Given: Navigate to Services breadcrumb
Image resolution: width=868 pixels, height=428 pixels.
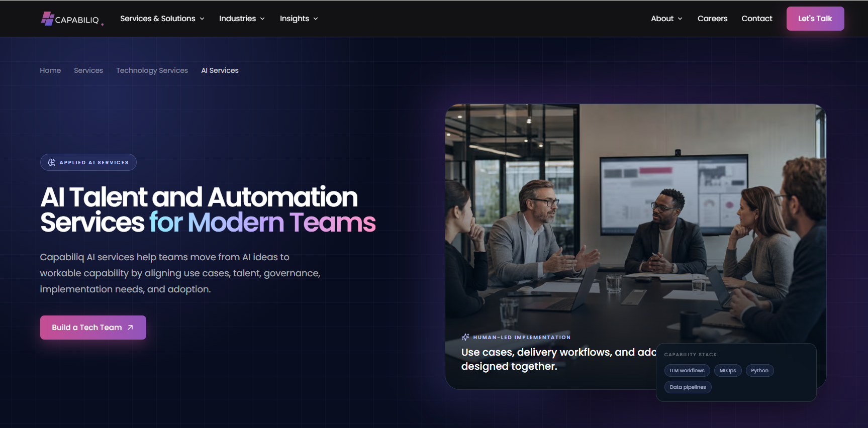Looking at the screenshot, I should pyautogui.click(x=88, y=70).
